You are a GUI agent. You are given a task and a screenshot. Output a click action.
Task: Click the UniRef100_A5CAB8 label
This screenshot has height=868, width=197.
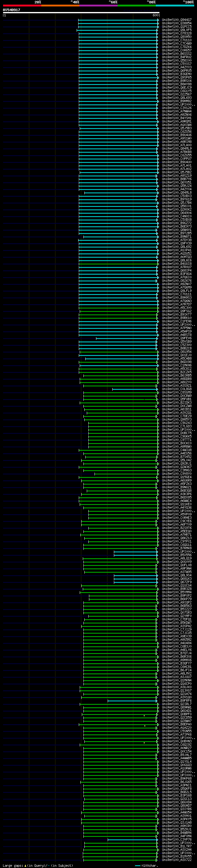(177, 358)
